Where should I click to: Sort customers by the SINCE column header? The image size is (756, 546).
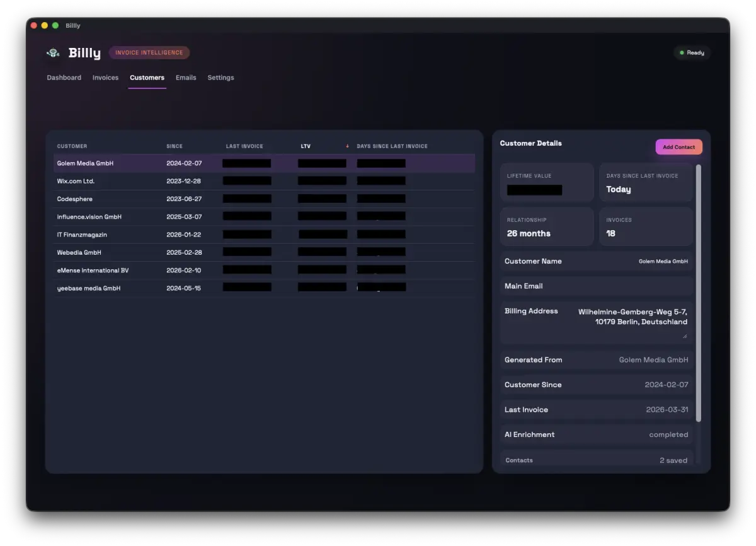175,146
